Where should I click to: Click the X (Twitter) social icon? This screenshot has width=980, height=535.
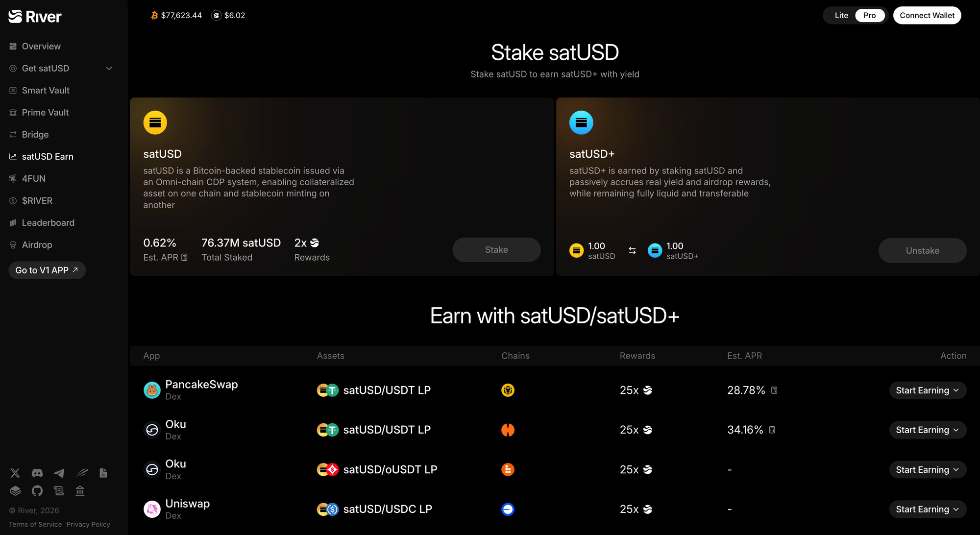(15, 473)
